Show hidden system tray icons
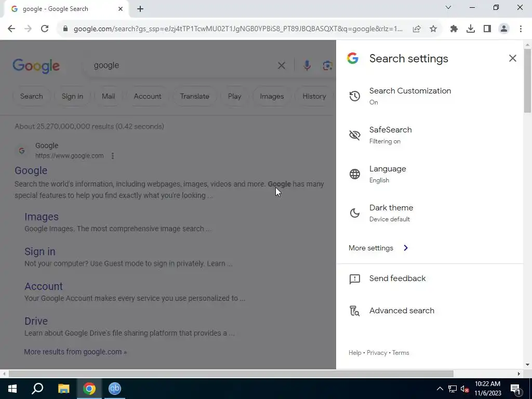 click(x=440, y=389)
